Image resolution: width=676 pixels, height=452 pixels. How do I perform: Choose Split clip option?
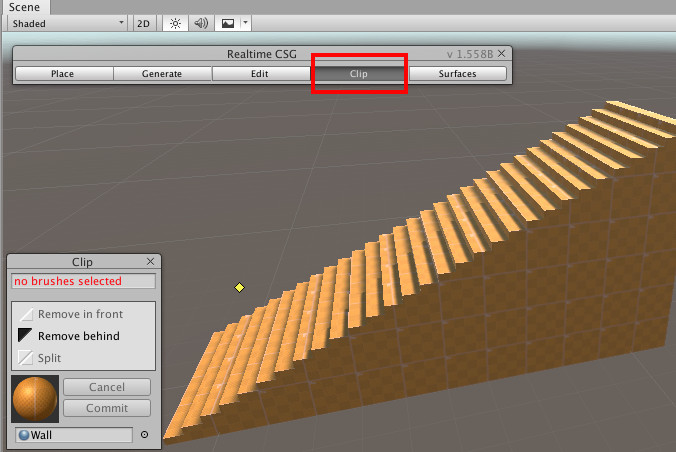(40, 358)
